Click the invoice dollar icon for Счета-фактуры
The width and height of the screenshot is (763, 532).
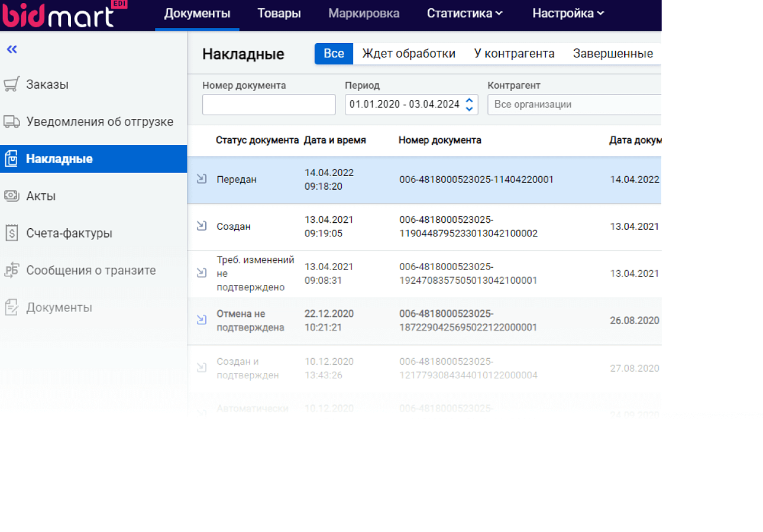tap(12, 233)
